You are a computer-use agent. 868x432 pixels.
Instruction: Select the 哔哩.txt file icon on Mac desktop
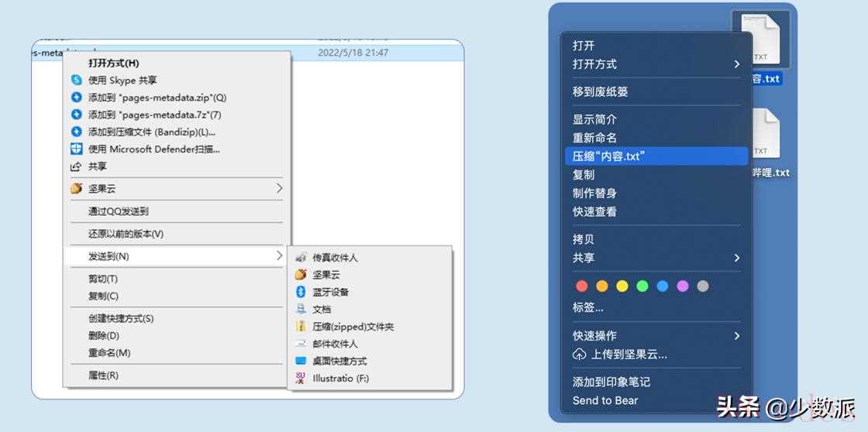click(x=766, y=132)
